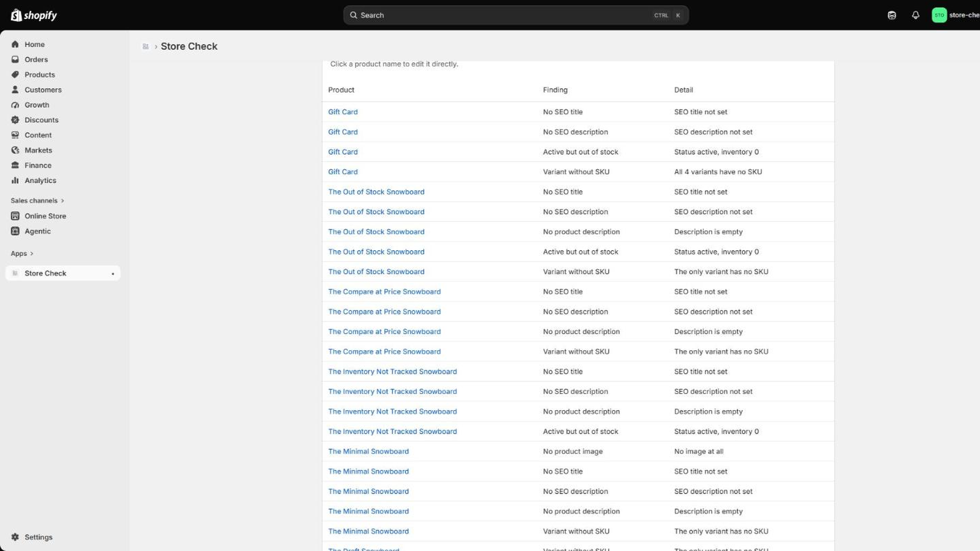Viewport: 980px width, 551px height.
Task: Expand the Apps section chevron
Action: click(x=32, y=253)
